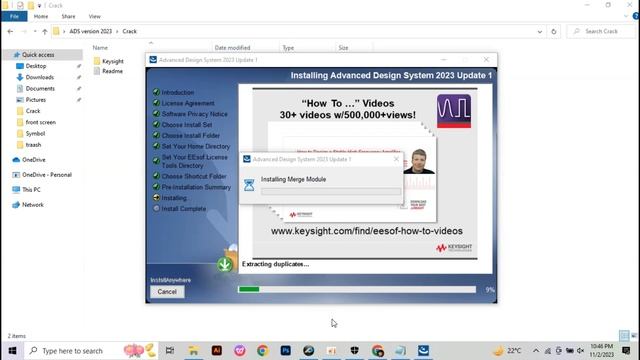Sort by the Size column header

343,48
